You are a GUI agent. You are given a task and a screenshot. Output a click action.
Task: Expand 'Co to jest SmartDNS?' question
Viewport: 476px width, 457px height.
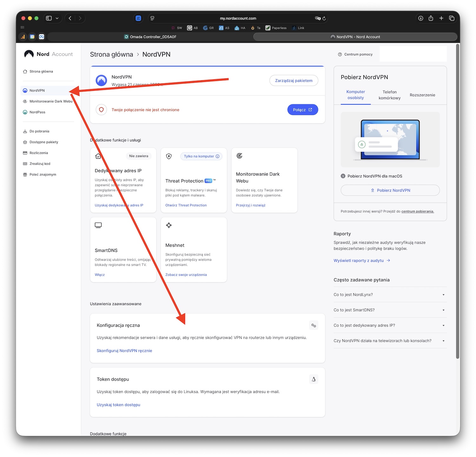[x=390, y=310]
